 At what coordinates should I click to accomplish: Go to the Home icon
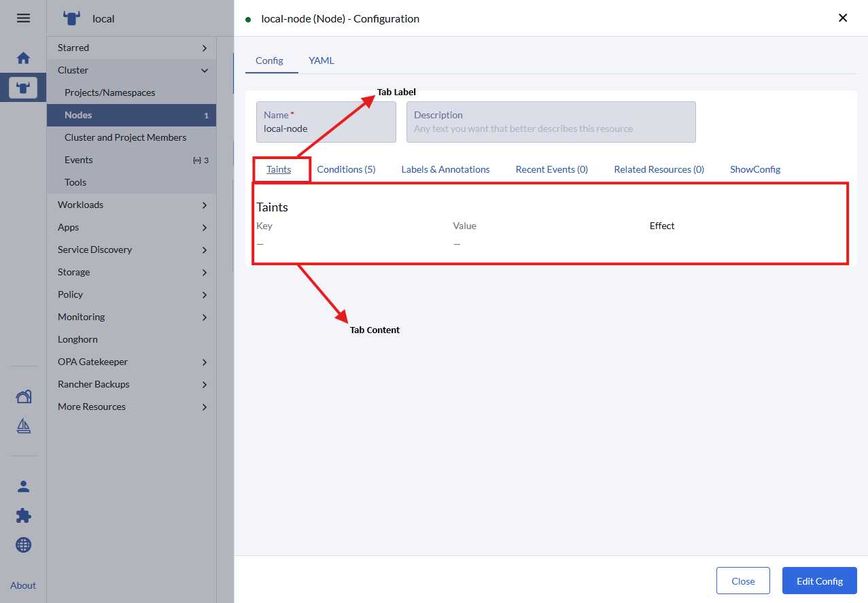tap(23, 58)
